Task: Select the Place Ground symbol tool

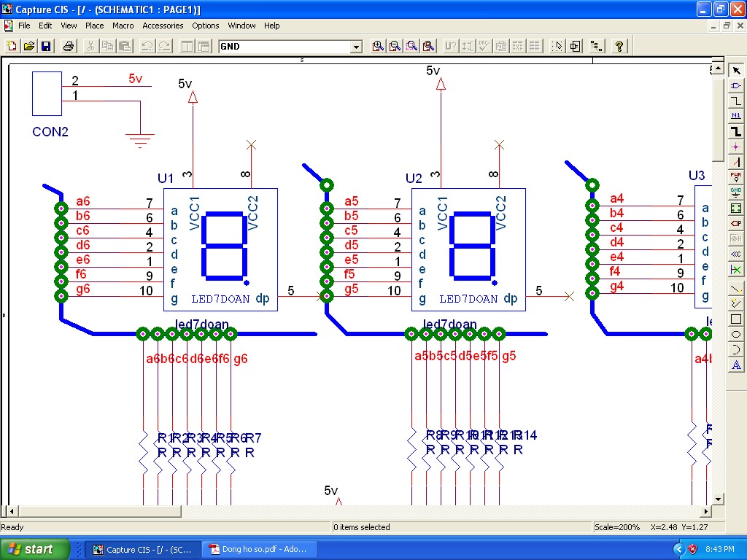Action: [736, 192]
